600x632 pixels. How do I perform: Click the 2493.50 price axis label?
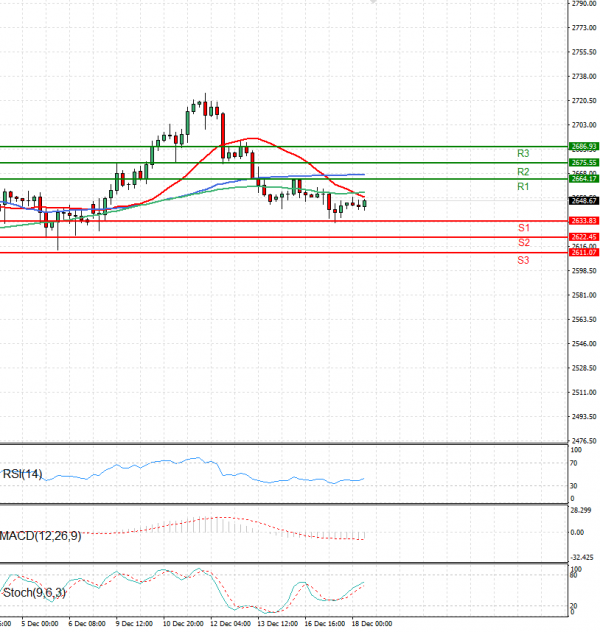point(584,416)
